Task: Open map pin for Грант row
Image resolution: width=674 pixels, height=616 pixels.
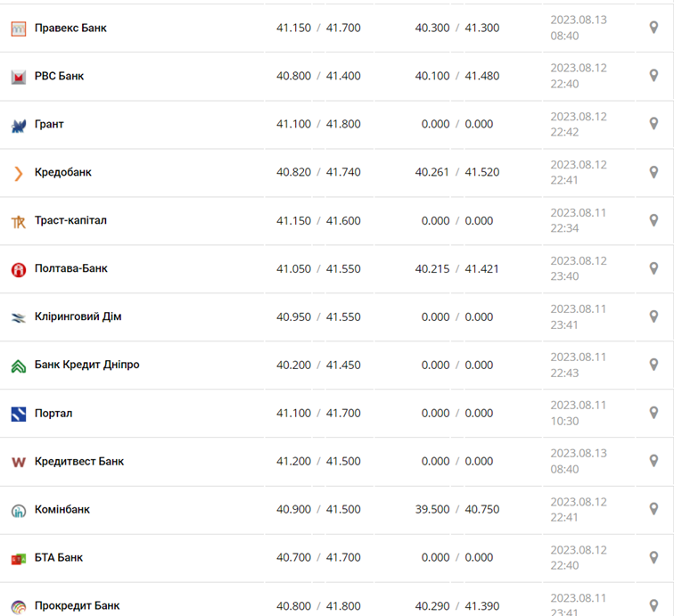Action: click(653, 124)
